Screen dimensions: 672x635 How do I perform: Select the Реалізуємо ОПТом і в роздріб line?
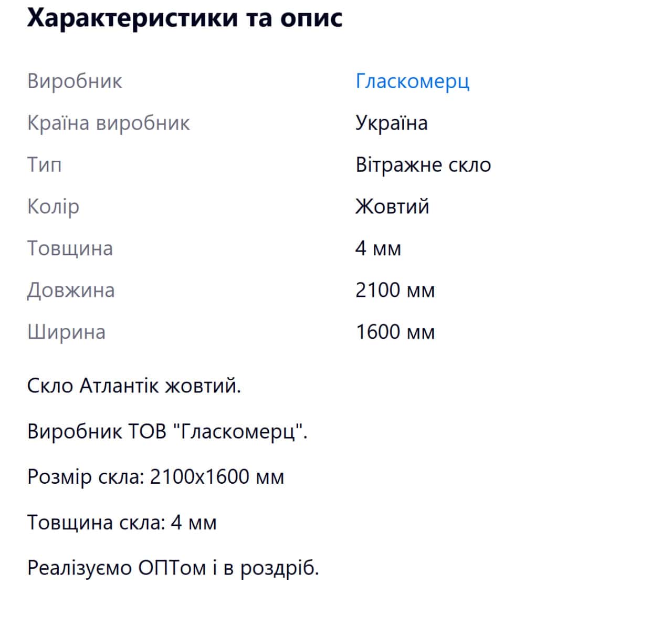click(x=173, y=568)
